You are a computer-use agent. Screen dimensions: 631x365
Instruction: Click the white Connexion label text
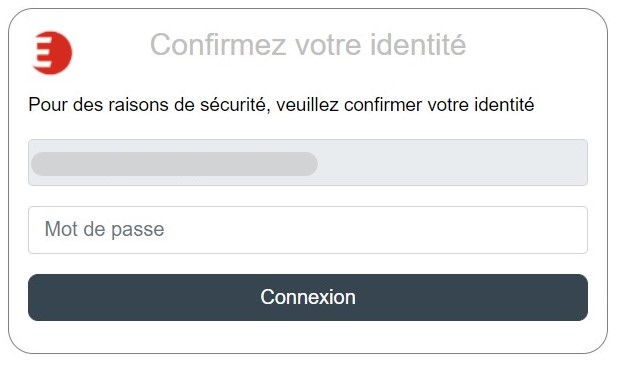tap(308, 297)
